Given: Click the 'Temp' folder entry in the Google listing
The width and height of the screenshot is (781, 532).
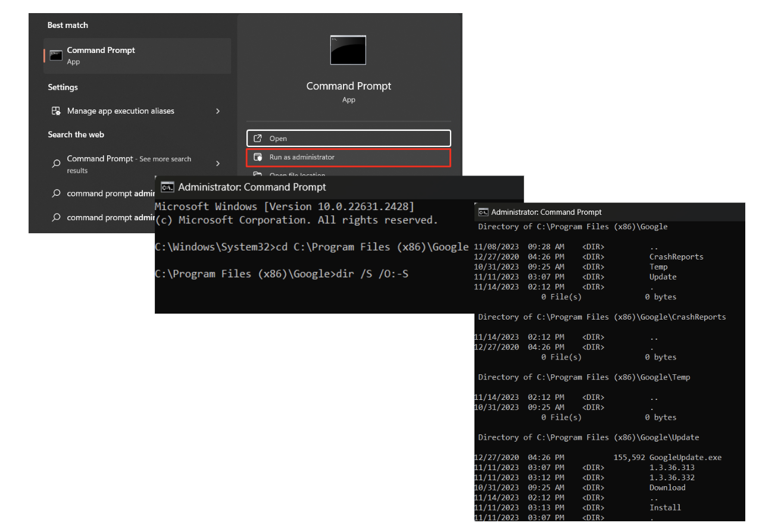Looking at the screenshot, I should click(x=659, y=267).
